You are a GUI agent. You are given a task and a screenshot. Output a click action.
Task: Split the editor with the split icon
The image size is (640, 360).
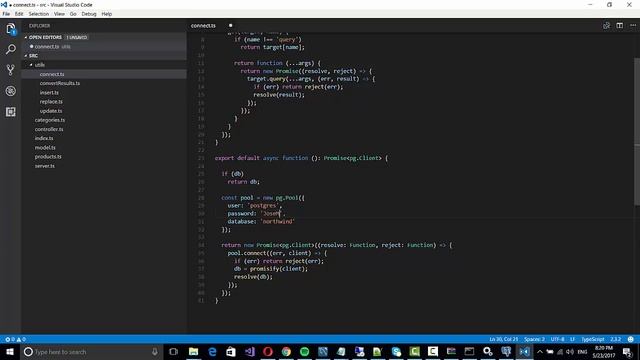[x=620, y=25]
